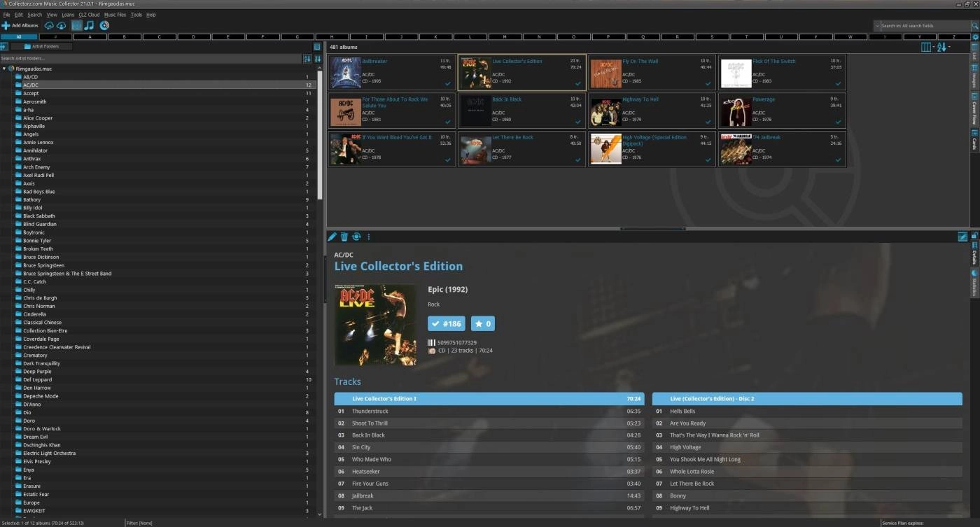Image resolution: width=980 pixels, height=527 pixels.
Task: Open the Music Files menu
Action: coord(115,14)
